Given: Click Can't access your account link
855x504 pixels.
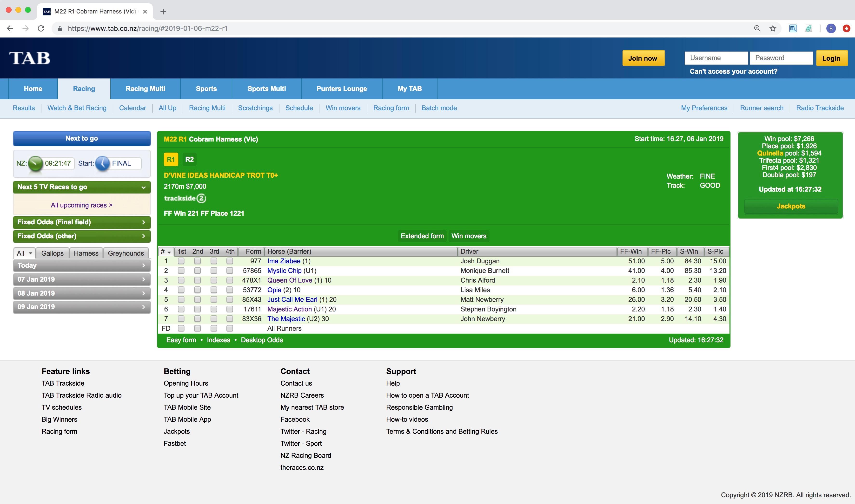Looking at the screenshot, I should (x=733, y=71).
